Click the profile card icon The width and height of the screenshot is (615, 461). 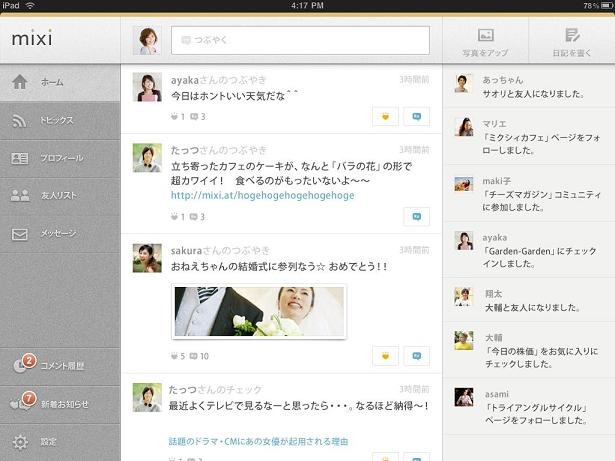coord(20,158)
